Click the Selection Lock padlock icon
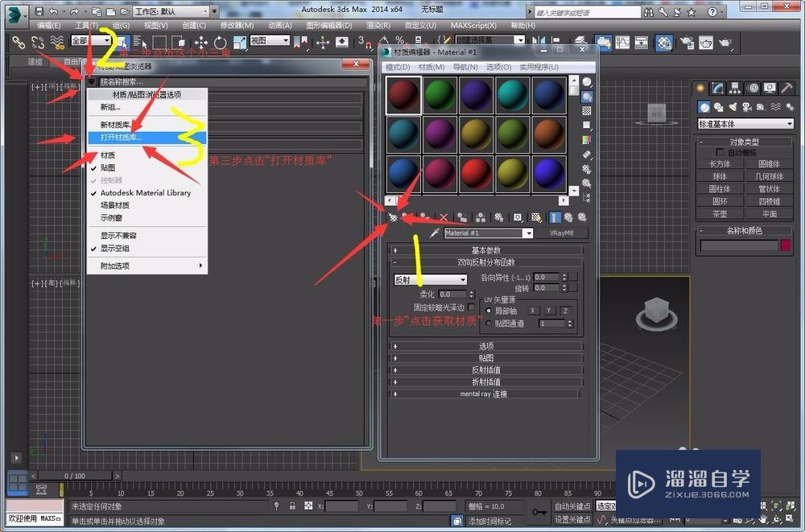Viewport: 805px width, 532px height. 292,505
